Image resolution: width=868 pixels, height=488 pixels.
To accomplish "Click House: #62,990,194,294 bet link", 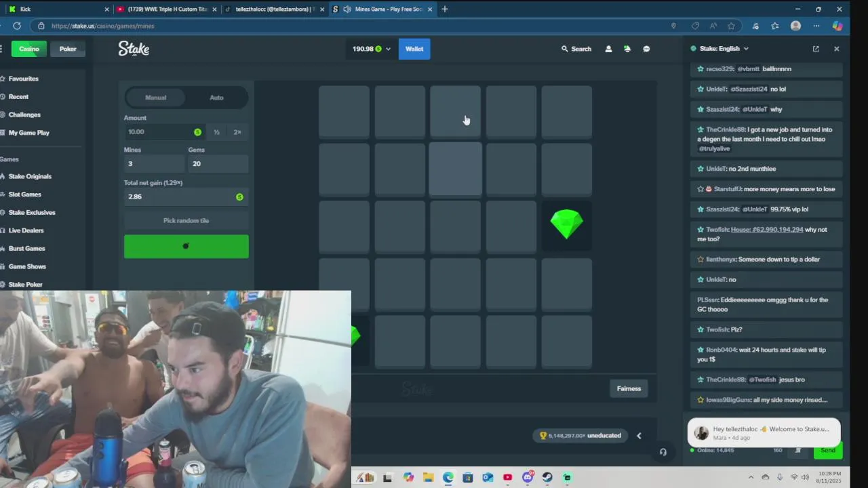I will point(767,230).
